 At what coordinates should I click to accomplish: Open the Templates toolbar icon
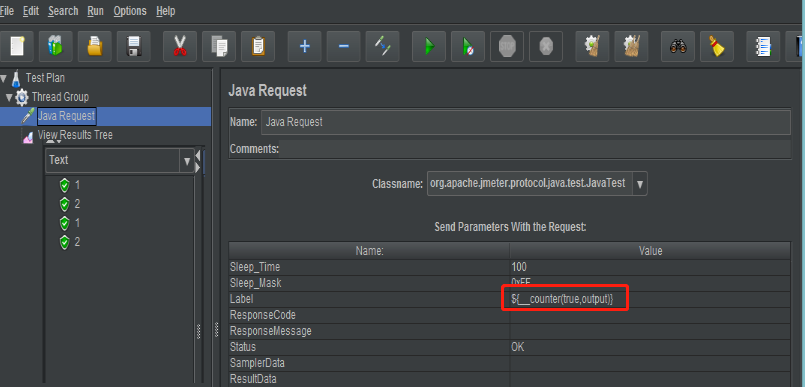point(56,46)
